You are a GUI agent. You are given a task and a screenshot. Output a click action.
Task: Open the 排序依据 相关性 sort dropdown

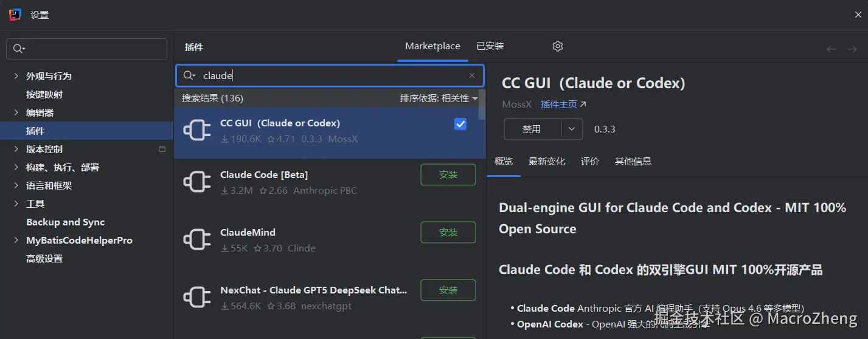[x=439, y=98]
